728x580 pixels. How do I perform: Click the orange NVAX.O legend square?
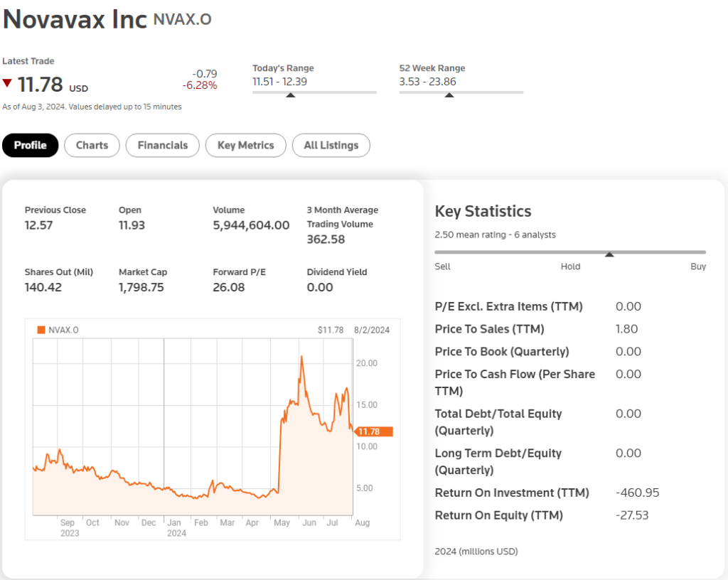[41, 330]
